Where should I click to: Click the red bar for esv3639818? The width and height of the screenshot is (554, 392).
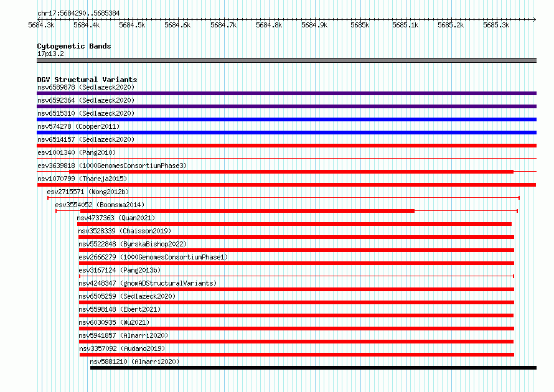(x=291, y=172)
